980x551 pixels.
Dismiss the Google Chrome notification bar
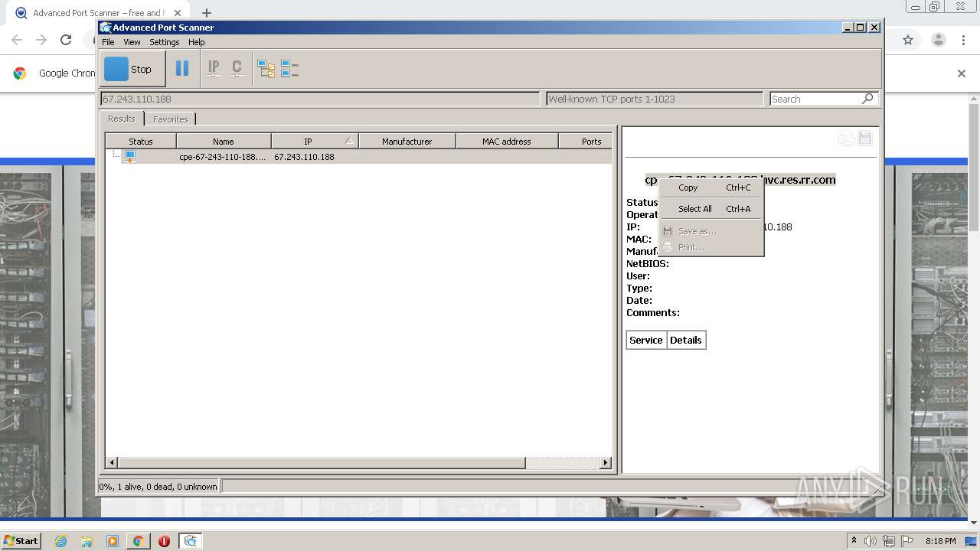coord(962,73)
